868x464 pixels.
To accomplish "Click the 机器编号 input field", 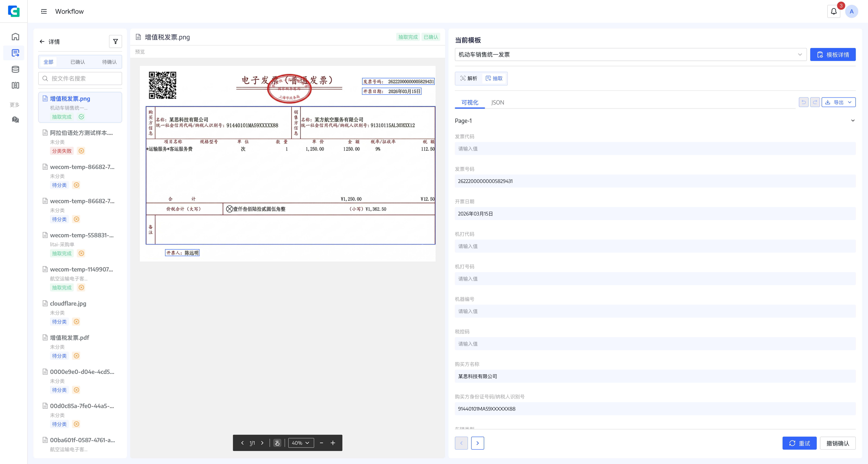I will (x=655, y=311).
